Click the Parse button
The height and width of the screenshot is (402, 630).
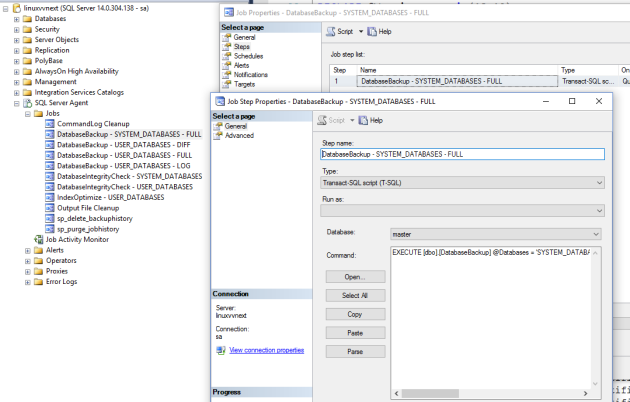pos(356,351)
